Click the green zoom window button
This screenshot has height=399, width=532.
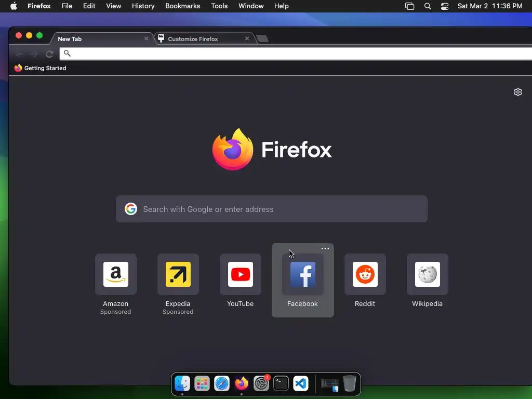pyautogui.click(x=39, y=35)
